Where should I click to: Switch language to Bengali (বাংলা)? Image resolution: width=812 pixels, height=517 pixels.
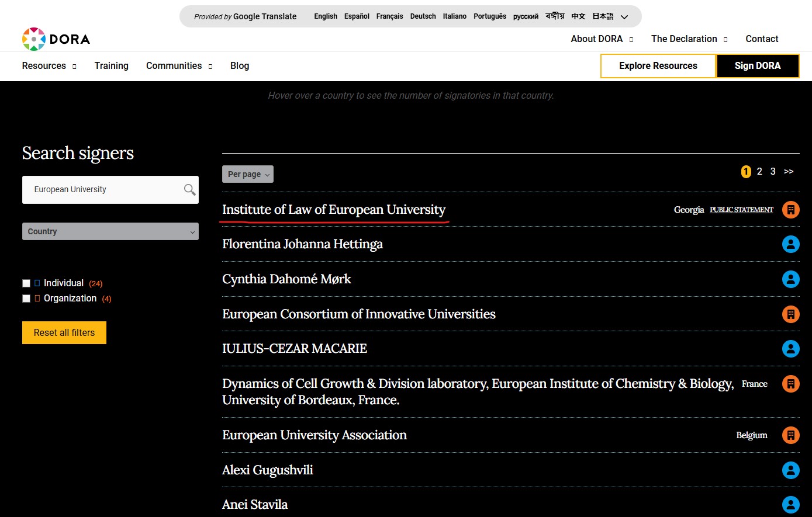click(555, 16)
